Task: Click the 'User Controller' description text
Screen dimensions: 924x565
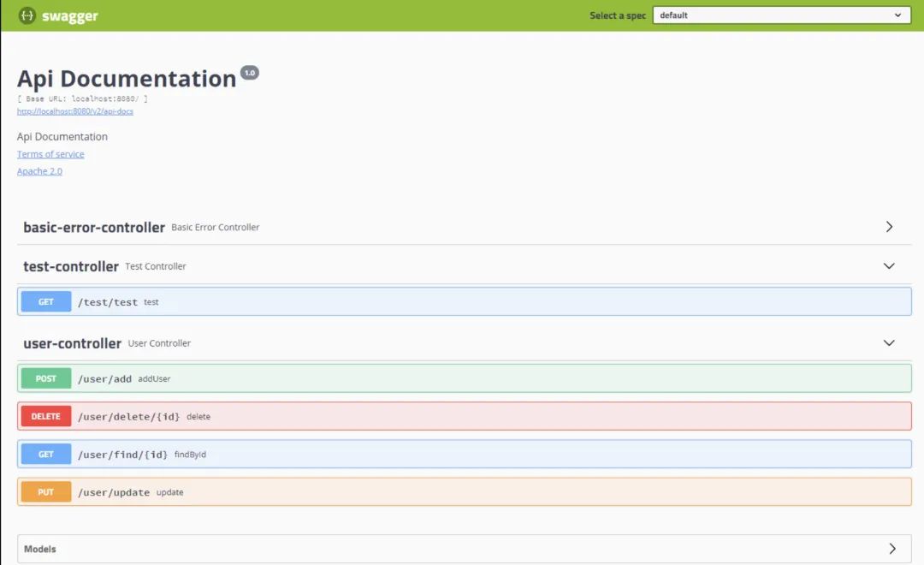Action: tap(159, 343)
